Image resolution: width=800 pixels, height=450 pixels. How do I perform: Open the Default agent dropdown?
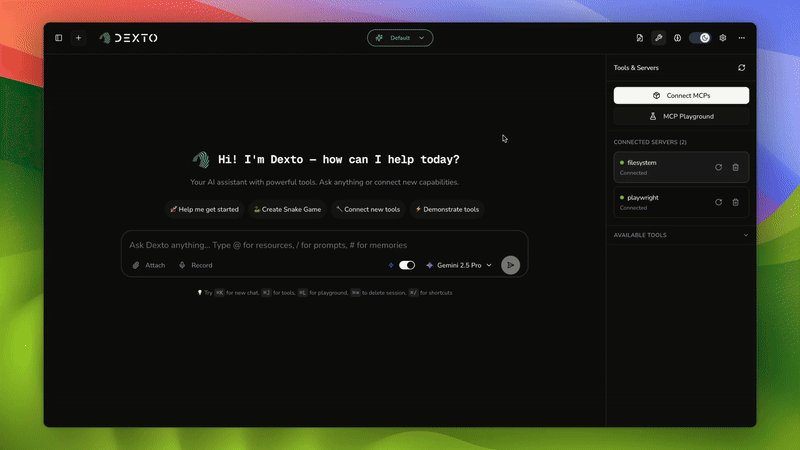(400, 38)
